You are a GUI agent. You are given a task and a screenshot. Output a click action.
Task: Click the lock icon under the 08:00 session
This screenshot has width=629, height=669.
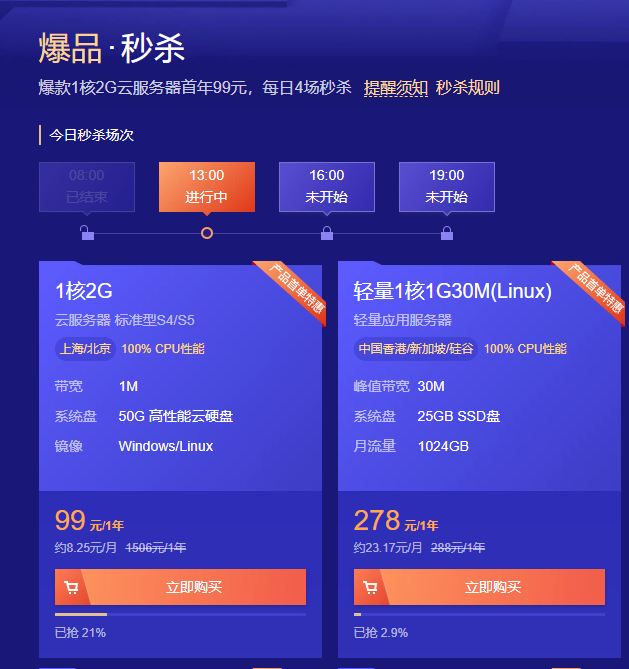(x=87, y=233)
